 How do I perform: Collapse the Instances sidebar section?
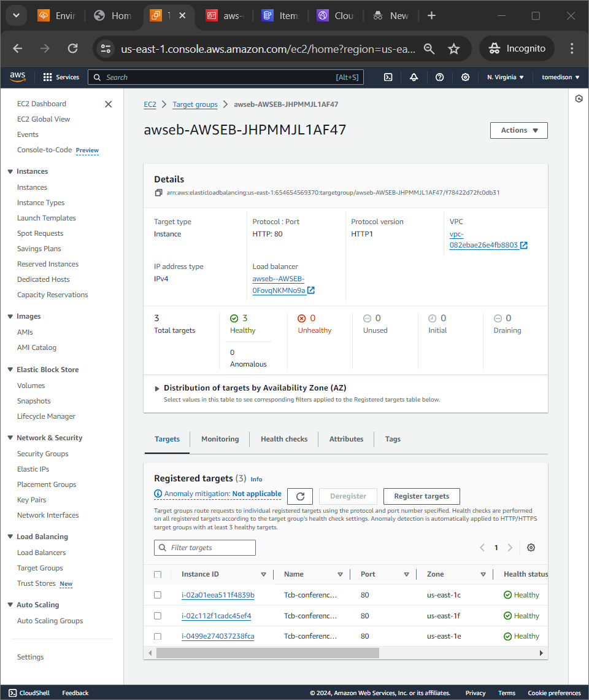(x=10, y=171)
